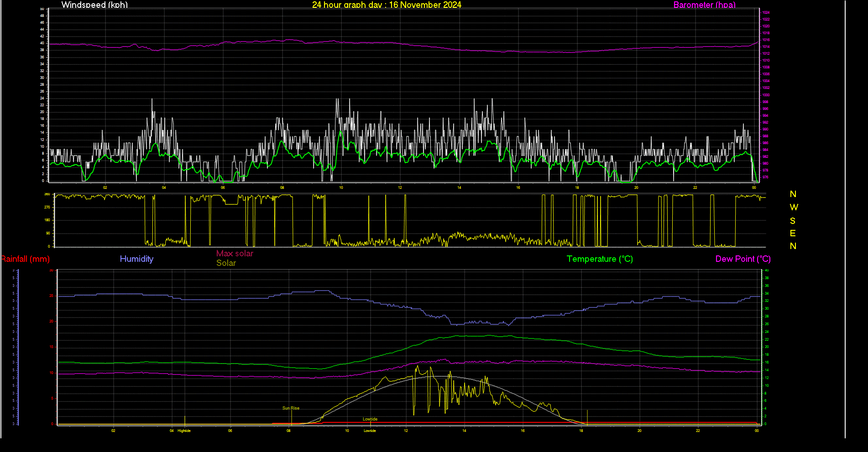
Task: Click the Lowtide label on lower time axis
Action: 370,431
